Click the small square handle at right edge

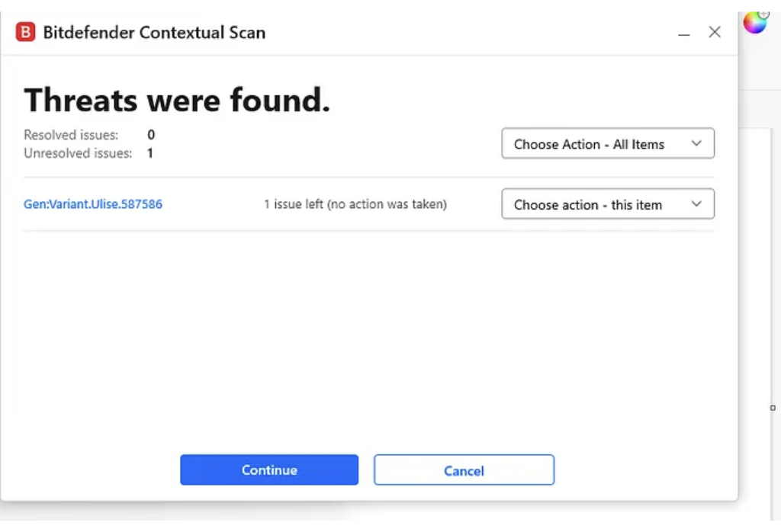pyautogui.click(x=773, y=408)
